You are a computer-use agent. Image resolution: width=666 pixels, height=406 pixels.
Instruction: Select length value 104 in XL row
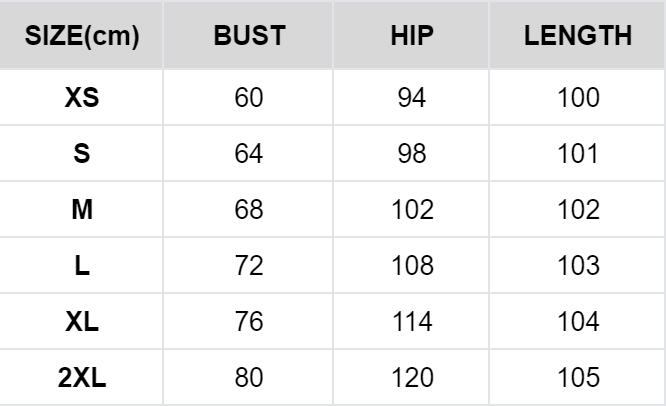[x=578, y=323]
